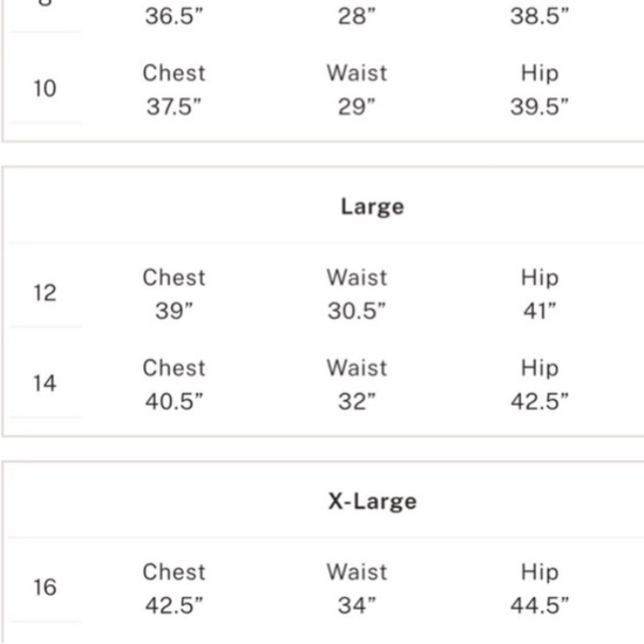Click the size 12 Chest 39" value
This screenshot has width=644, height=644.
point(174,312)
